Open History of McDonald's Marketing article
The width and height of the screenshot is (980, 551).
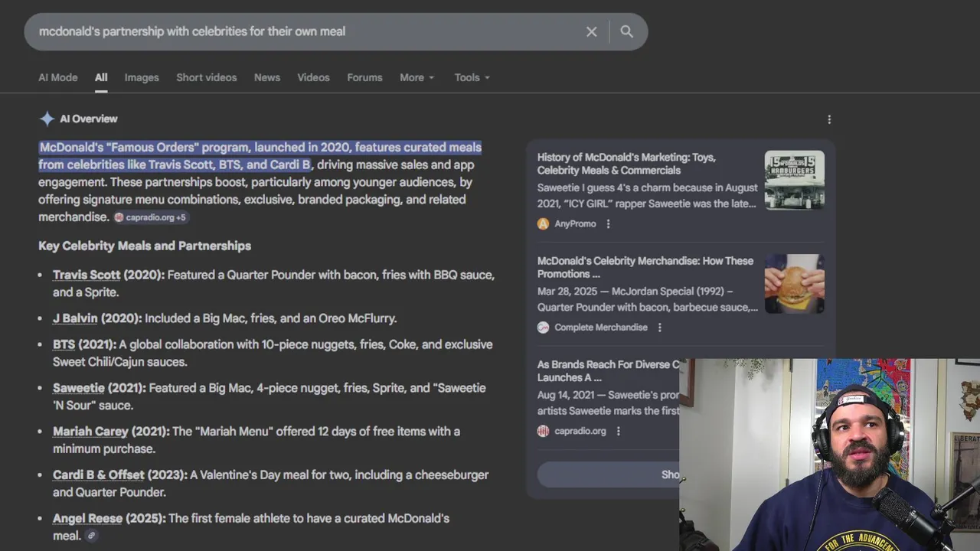626,164
